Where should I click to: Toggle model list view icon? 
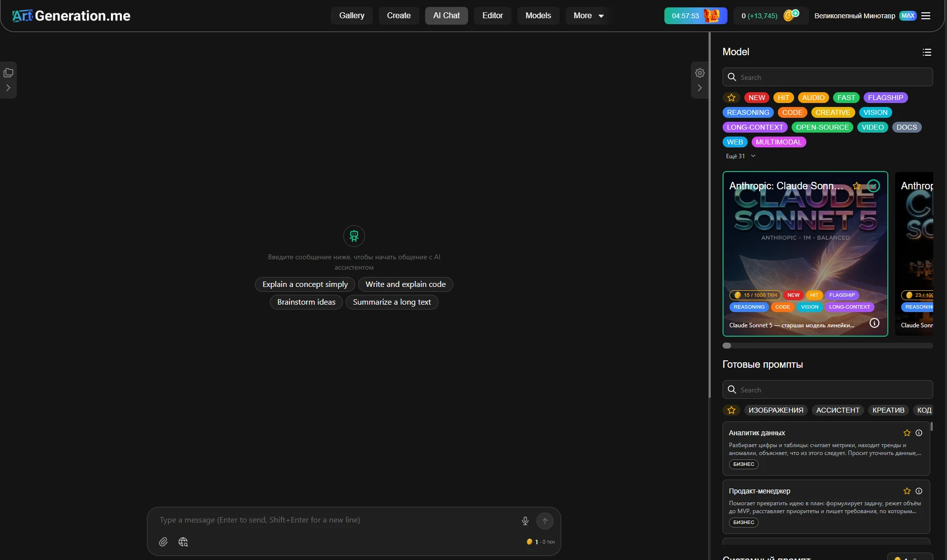(927, 52)
